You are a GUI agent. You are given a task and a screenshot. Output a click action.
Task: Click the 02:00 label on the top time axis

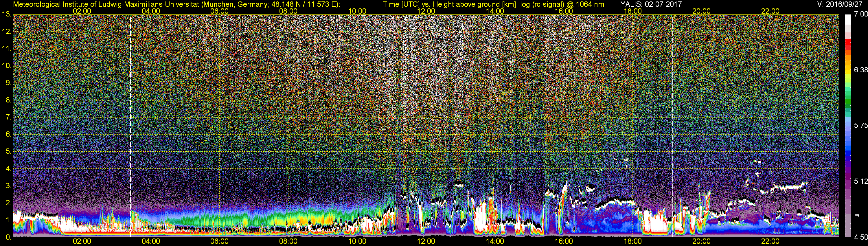coord(82,11)
